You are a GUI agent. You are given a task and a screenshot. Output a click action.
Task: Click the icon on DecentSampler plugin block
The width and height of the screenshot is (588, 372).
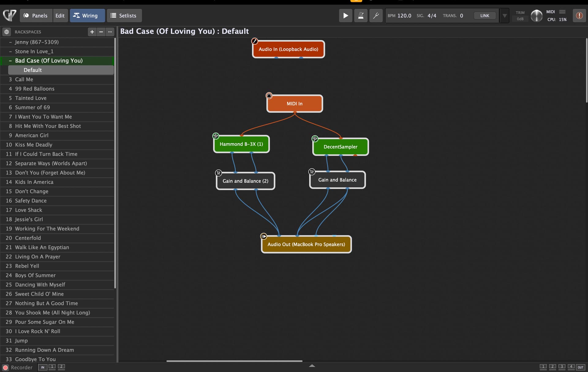(x=315, y=139)
